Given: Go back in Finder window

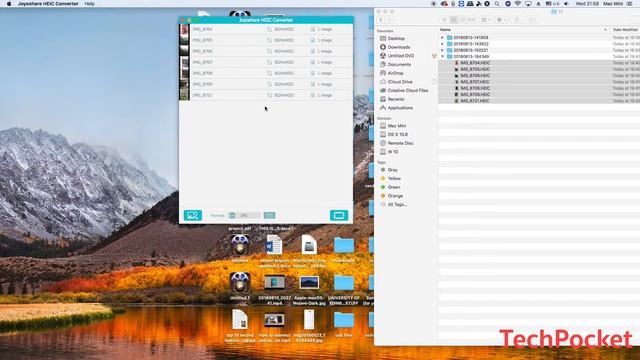Looking at the screenshot, I should tap(381, 20).
